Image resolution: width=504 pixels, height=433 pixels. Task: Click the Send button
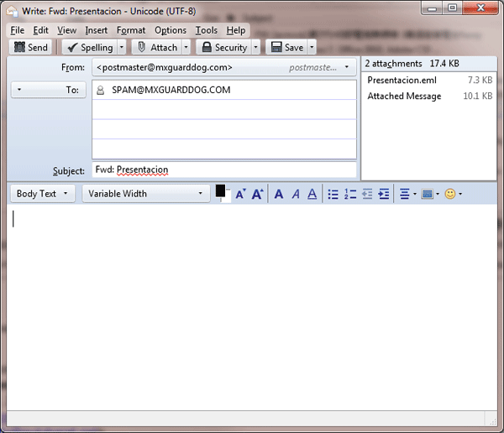tap(31, 48)
